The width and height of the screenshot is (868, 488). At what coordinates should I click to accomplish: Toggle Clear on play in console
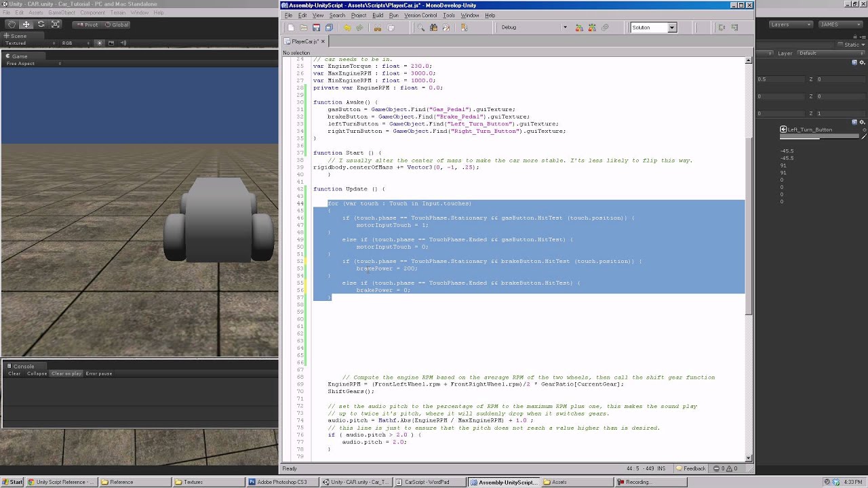pos(66,373)
